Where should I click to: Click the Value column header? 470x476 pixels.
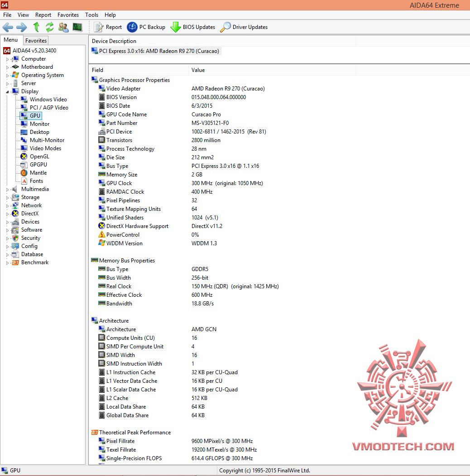tap(272, 70)
